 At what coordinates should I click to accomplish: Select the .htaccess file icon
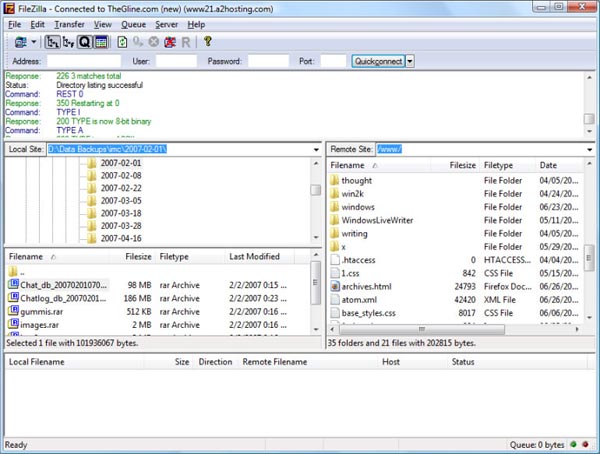(335, 260)
